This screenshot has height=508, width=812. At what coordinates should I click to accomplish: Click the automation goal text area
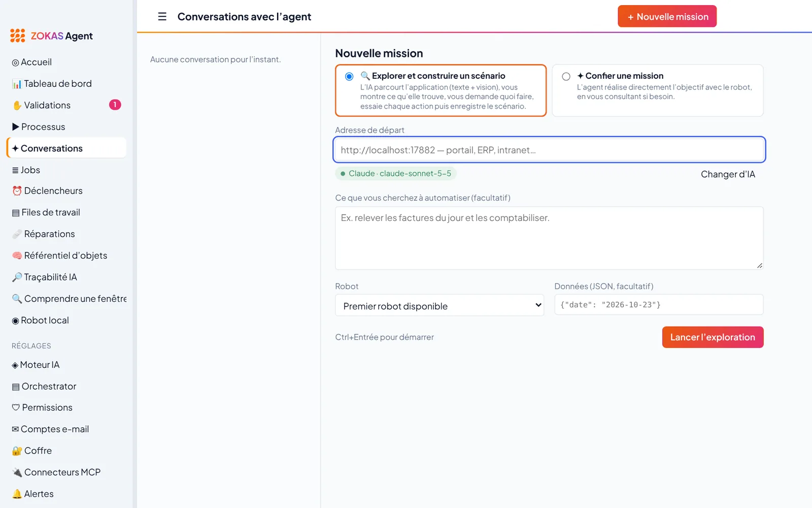click(549, 238)
